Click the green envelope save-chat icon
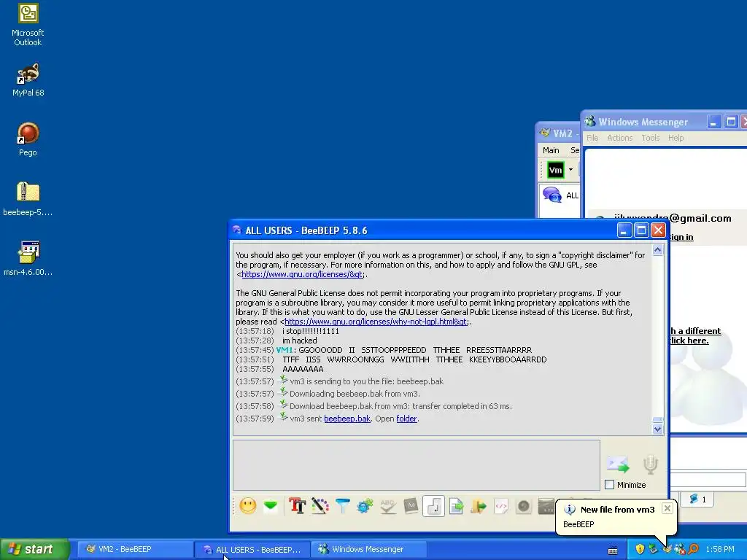Image resolution: width=747 pixels, height=560 pixels. click(x=271, y=506)
